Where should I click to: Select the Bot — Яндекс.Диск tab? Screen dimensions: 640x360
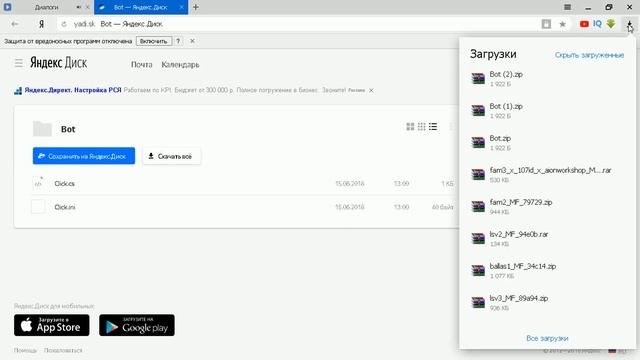pyautogui.click(x=141, y=7)
